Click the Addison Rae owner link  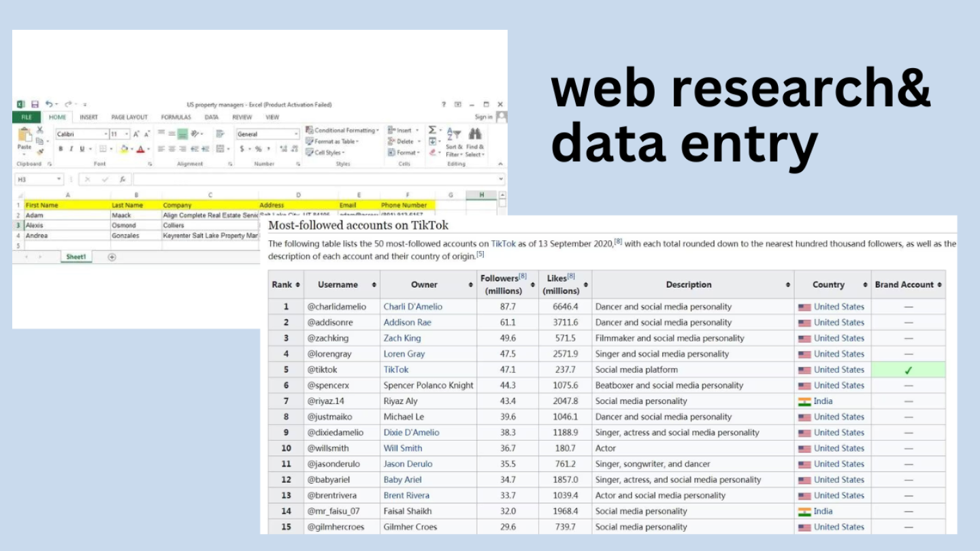coord(407,322)
